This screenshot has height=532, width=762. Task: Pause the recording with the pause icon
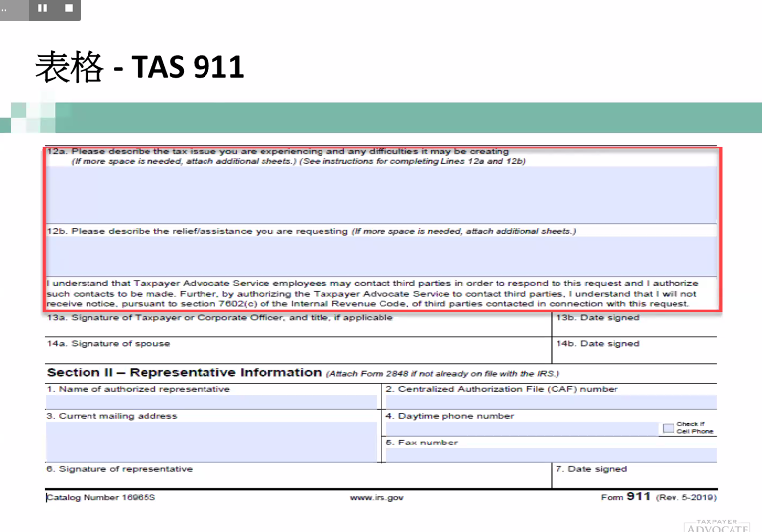42,8
